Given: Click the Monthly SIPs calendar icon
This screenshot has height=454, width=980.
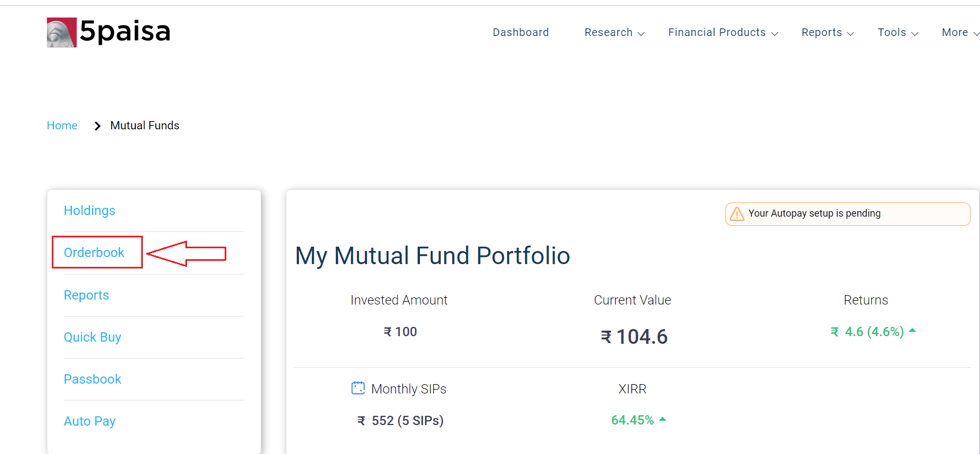Looking at the screenshot, I should tap(358, 388).
